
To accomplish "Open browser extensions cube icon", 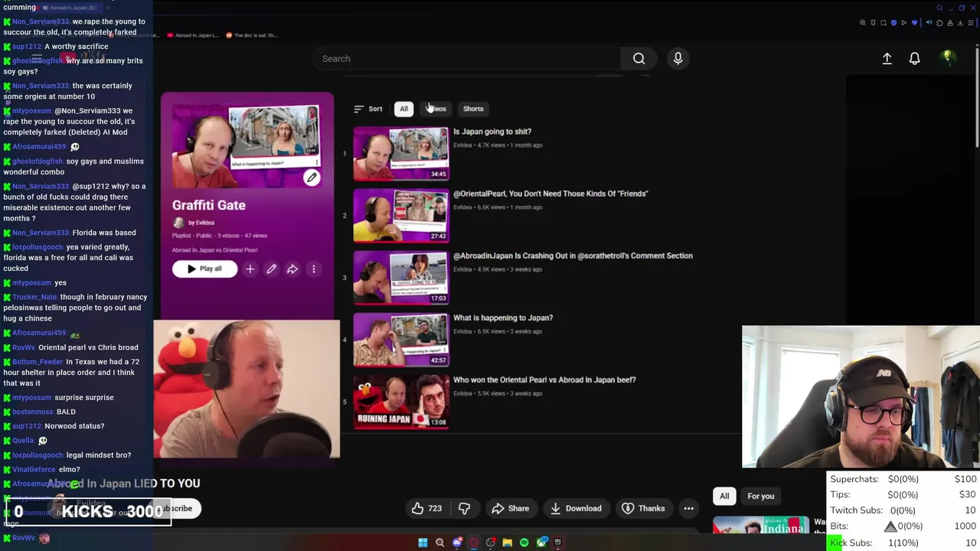I will (939, 23).
